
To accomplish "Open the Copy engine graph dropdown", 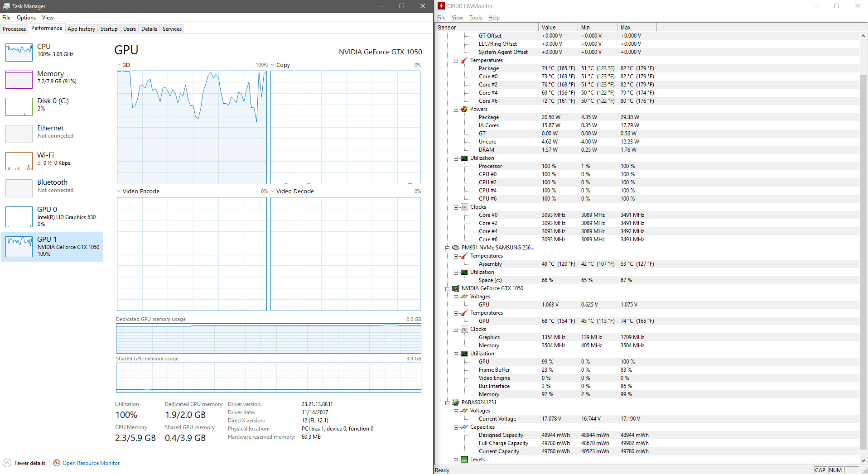I will pos(273,65).
